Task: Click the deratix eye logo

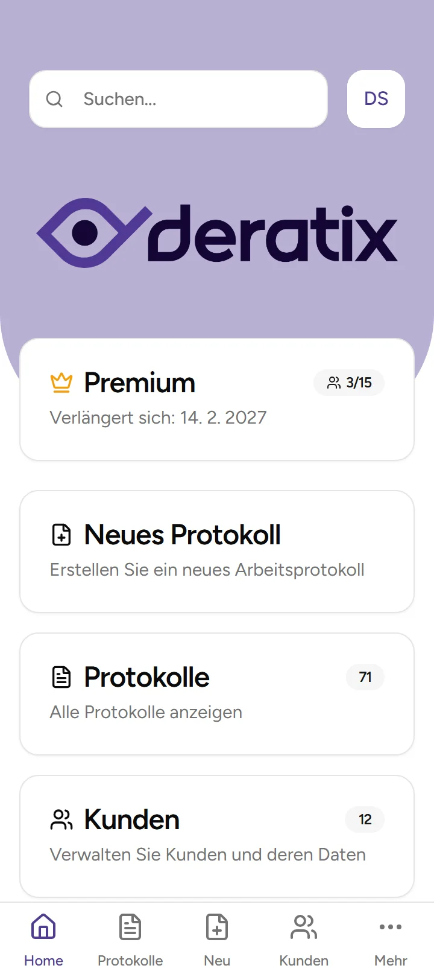Action: [93, 234]
